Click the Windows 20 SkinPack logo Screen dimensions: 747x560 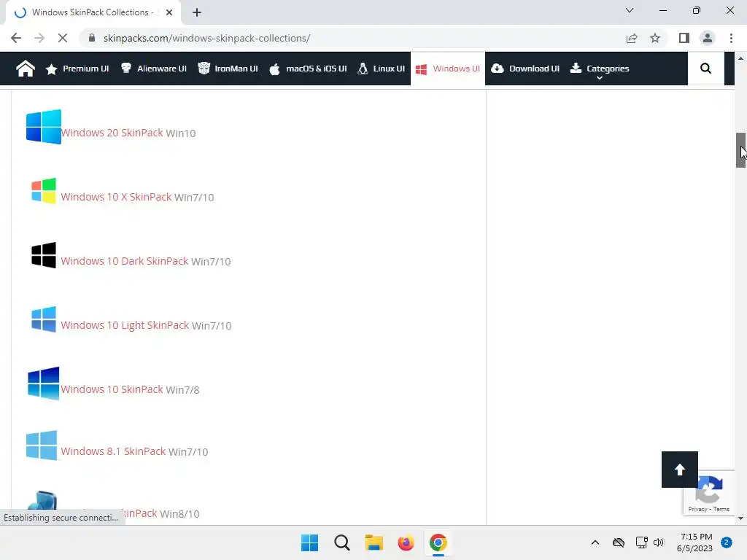point(43,127)
